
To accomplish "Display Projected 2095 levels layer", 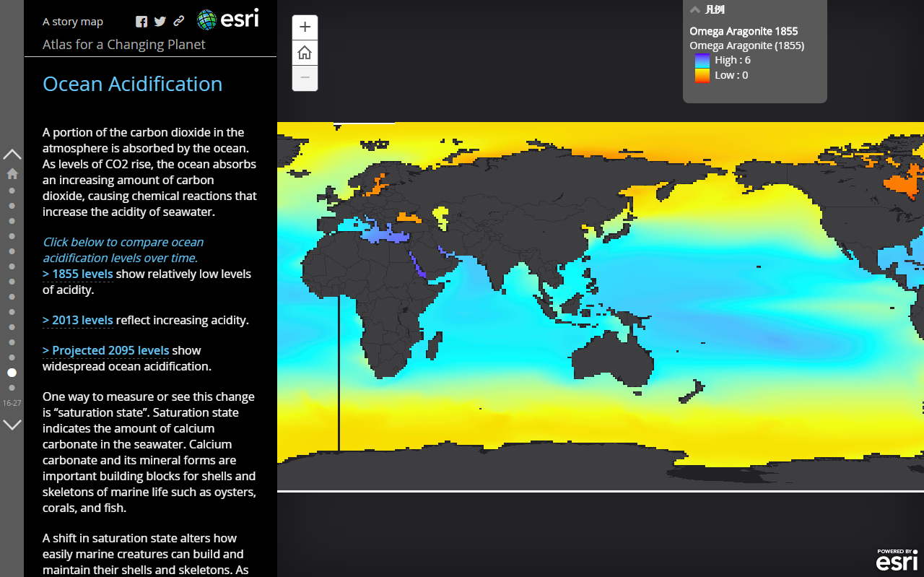I will click(105, 351).
